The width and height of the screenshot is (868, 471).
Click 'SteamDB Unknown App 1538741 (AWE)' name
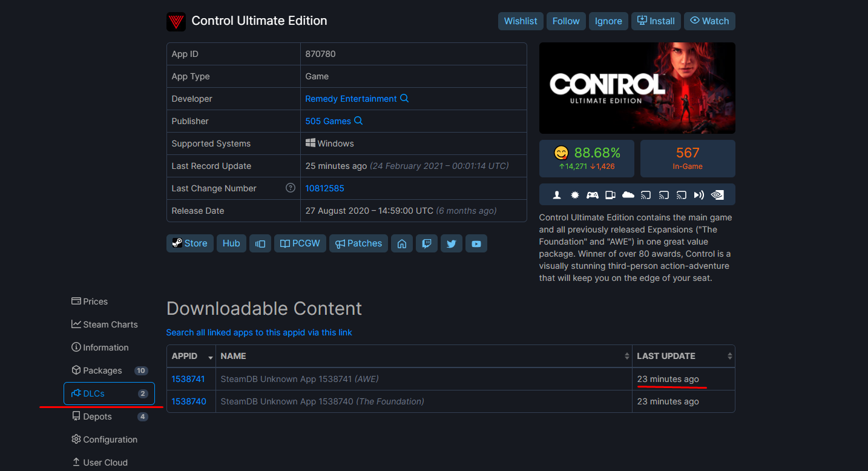[x=300, y=379]
